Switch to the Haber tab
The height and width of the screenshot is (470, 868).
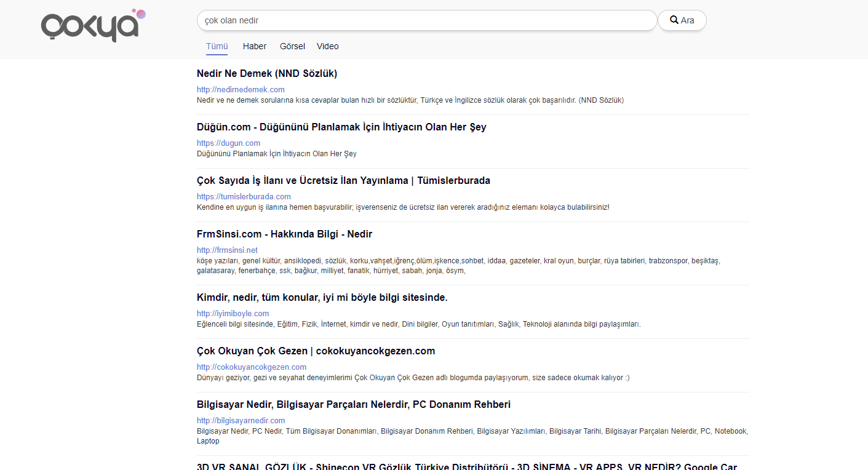coord(255,46)
